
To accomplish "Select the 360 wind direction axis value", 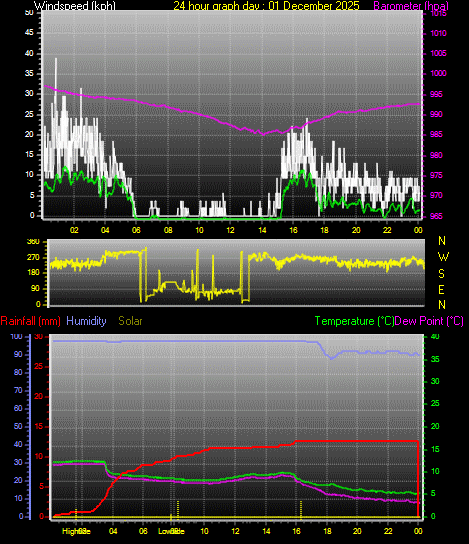I will pos(33,242).
